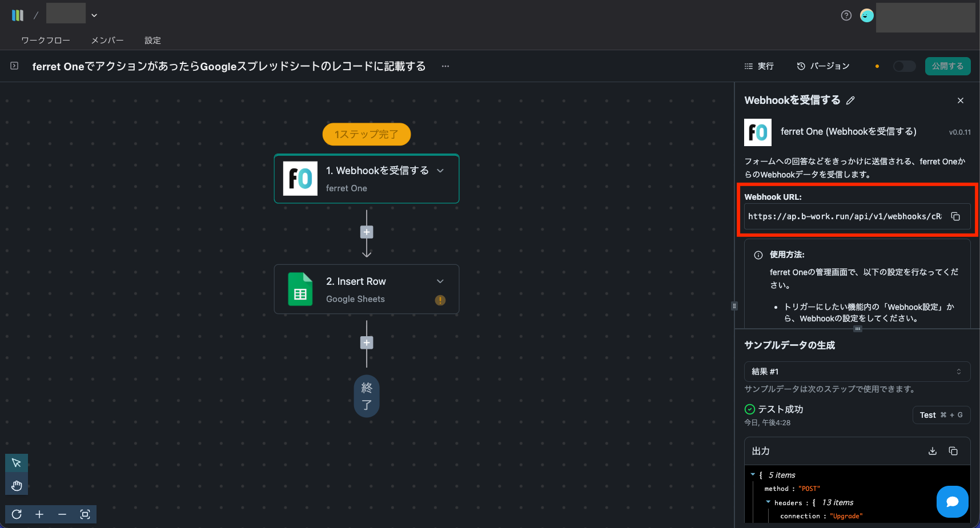
Task: Zoom in the canvas with plus icon
Action: coord(39,514)
